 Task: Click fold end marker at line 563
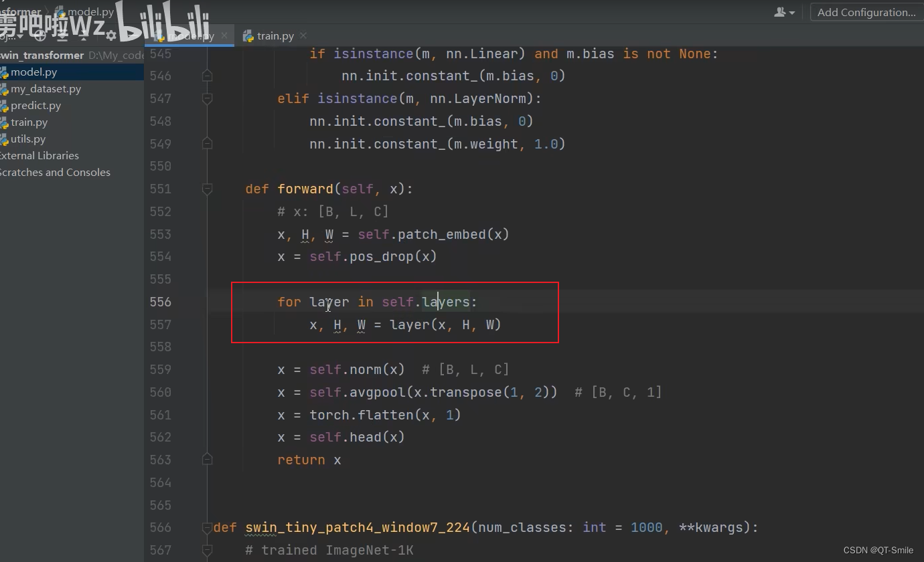coord(207,460)
